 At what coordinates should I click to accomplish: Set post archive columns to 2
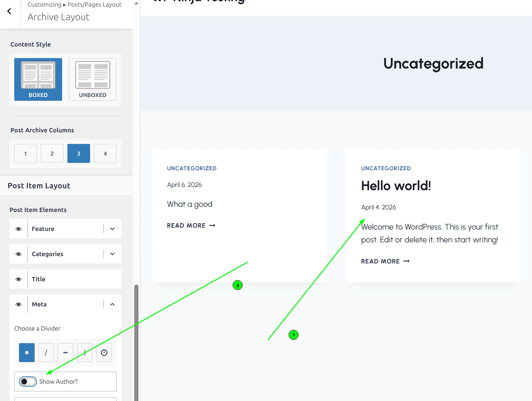pyautogui.click(x=52, y=153)
